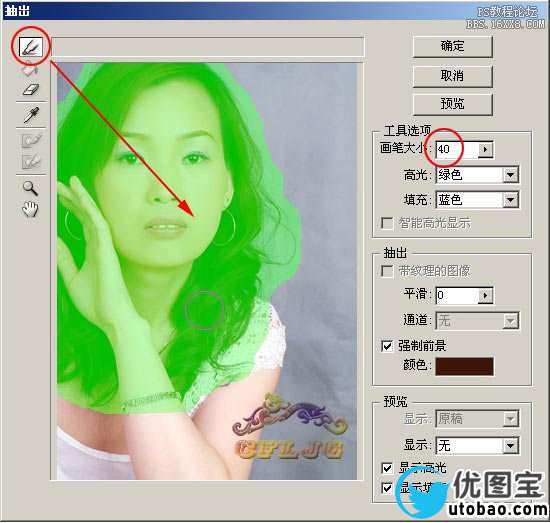
Task: Enable the 智能高光显示 checkbox
Action: (387, 223)
